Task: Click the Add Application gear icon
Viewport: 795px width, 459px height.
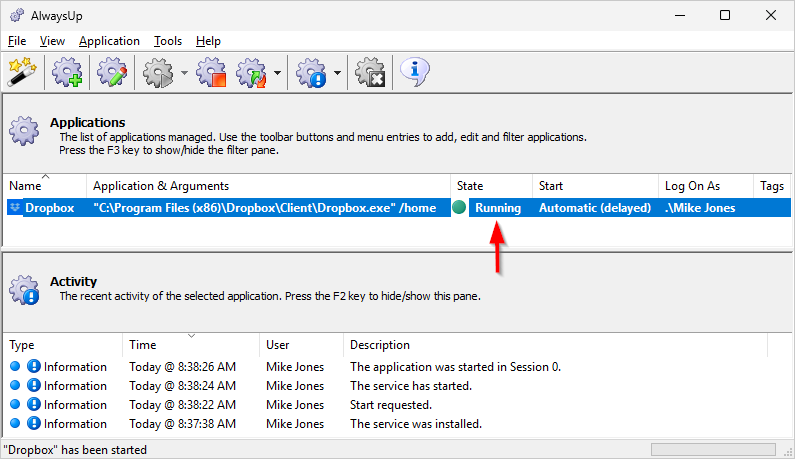Action: coord(68,72)
